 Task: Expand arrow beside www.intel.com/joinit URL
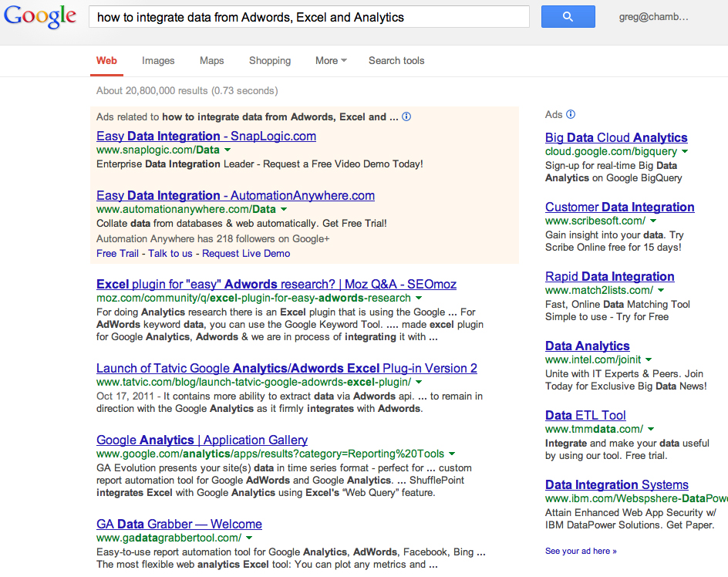[x=648, y=359]
